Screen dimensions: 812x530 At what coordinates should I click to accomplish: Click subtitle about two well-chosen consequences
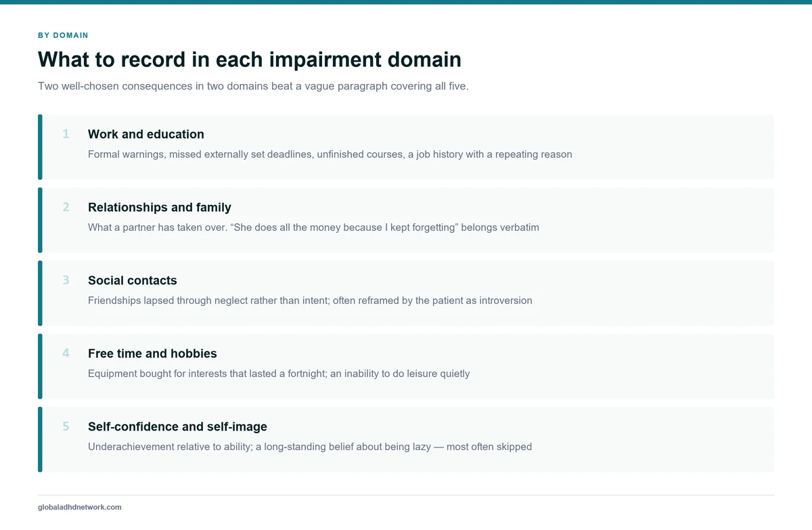(x=253, y=87)
